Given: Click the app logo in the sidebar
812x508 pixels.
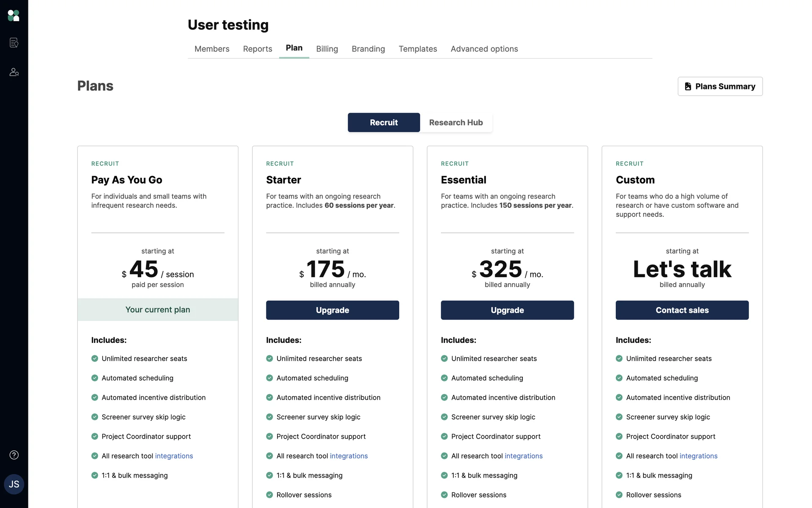Looking at the screenshot, I should tap(14, 16).
